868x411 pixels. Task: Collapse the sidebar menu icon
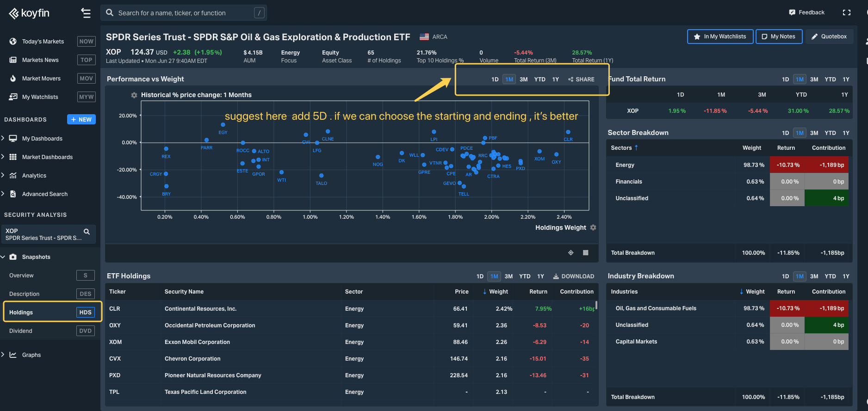click(x=86, y=13)
